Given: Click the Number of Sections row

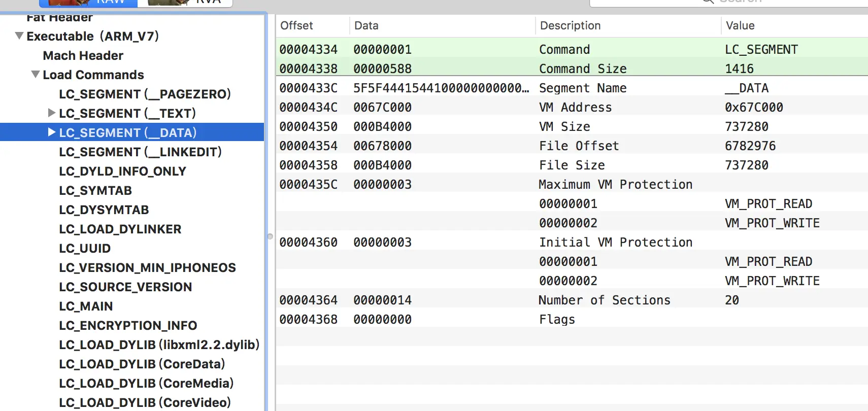Looking at the screenshot, I should [x=572, y=300].
